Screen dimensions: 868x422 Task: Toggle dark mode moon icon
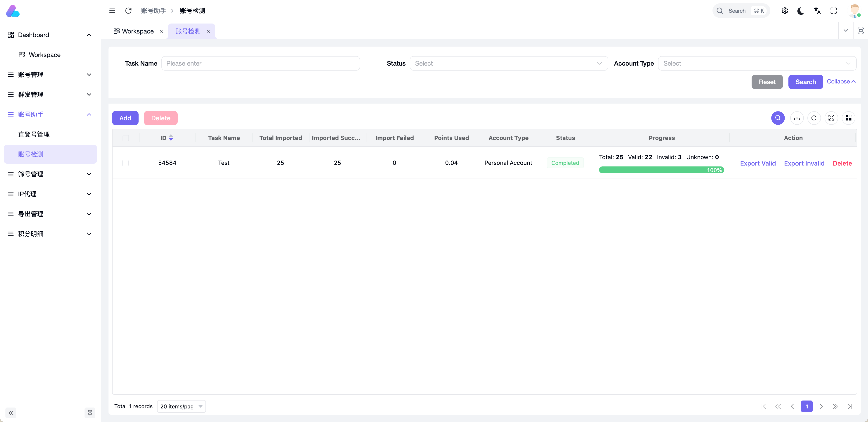801,11
